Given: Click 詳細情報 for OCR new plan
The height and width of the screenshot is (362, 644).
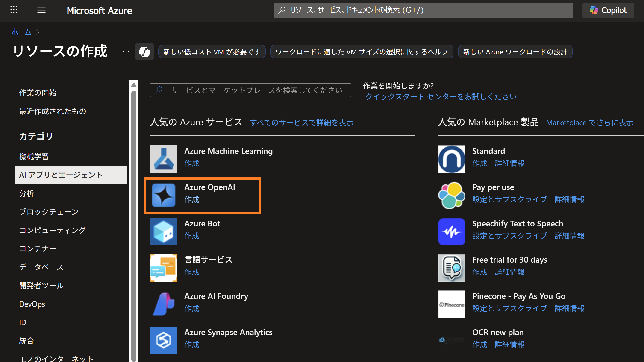Looking at the screenshot, I should coord(509,344).
